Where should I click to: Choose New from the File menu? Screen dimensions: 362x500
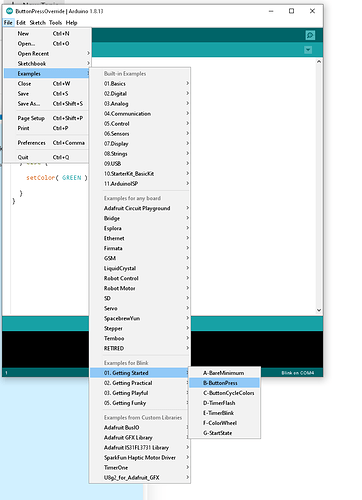[47, 34]
